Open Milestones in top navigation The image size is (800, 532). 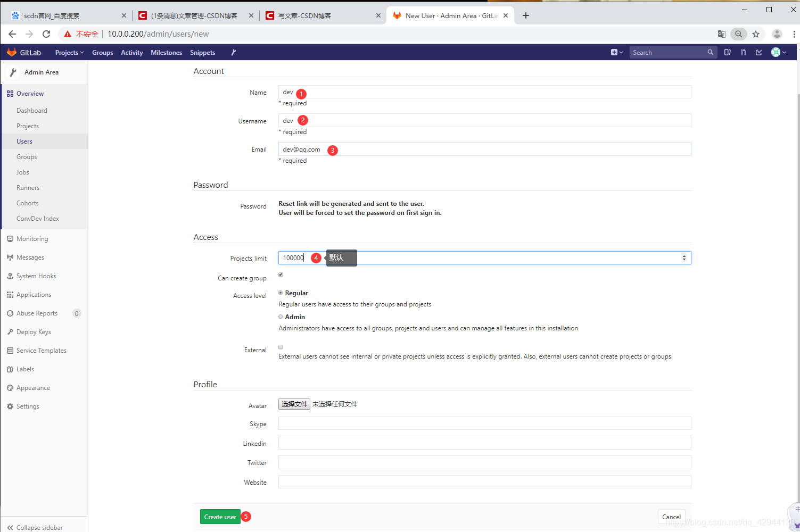166,53
